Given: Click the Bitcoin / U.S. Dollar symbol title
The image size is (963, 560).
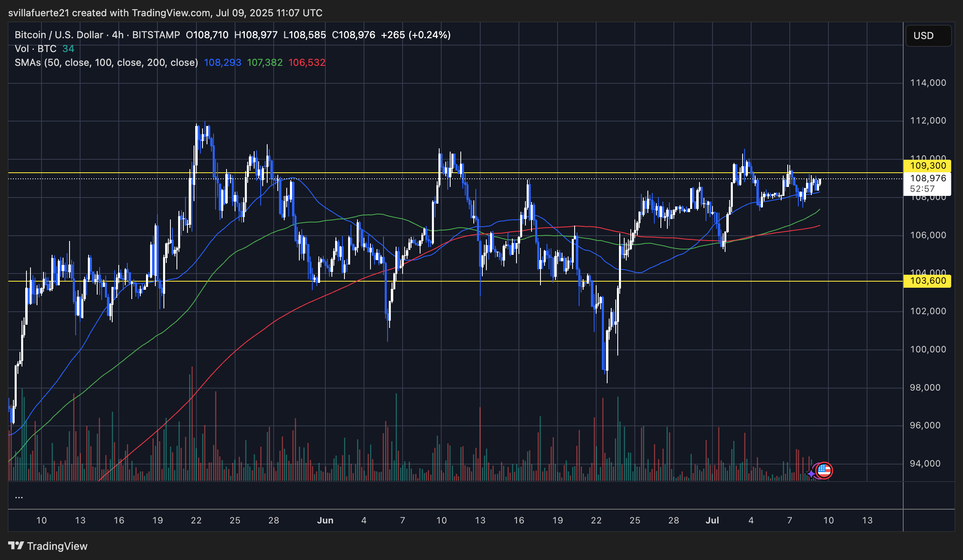Looking at the screenshot, I should [59, 35].
